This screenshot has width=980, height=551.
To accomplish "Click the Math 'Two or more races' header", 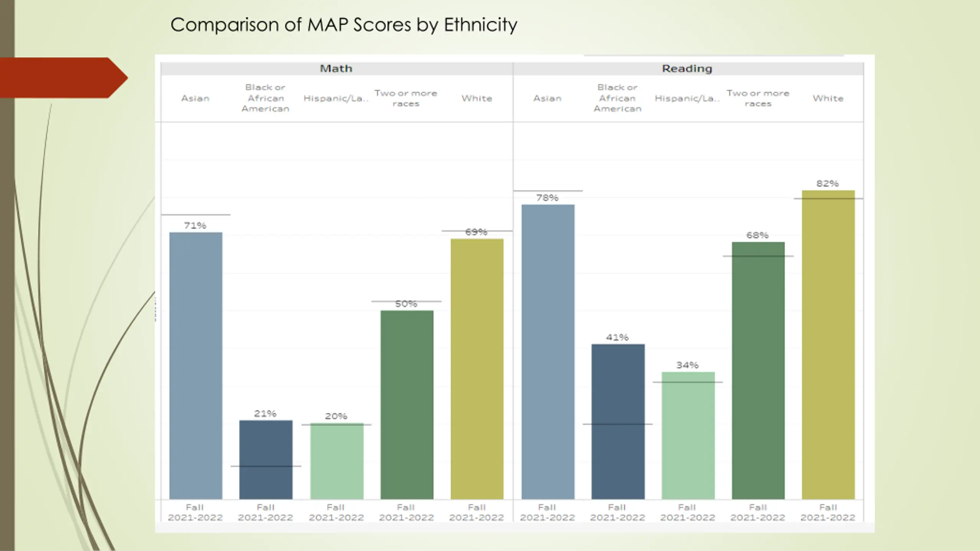I will point(406,98).
